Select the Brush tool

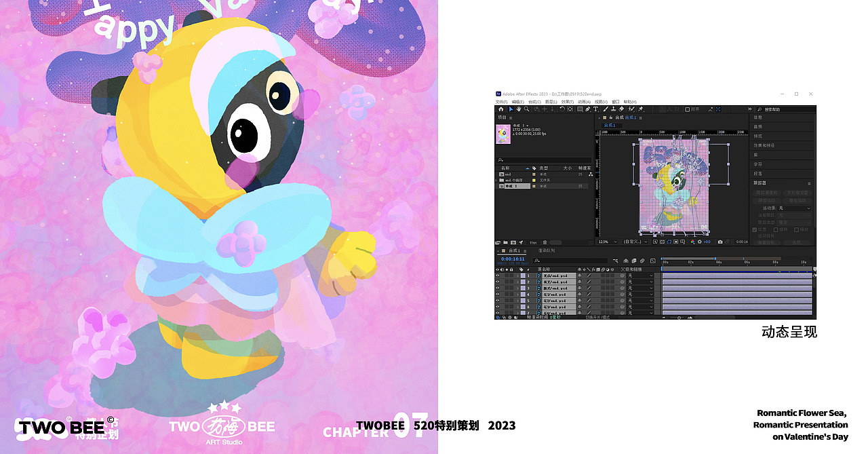(x=605, y=109)
